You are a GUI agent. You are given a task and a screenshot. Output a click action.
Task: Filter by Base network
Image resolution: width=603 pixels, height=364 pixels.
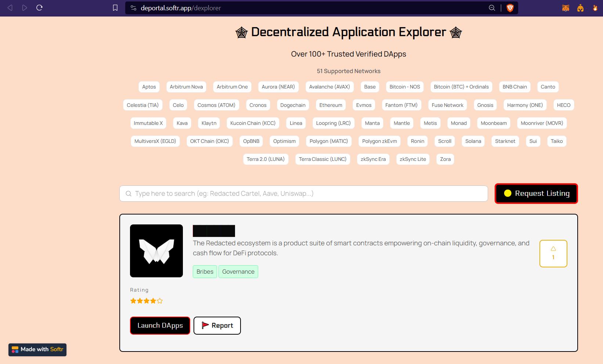coord(370,87)
